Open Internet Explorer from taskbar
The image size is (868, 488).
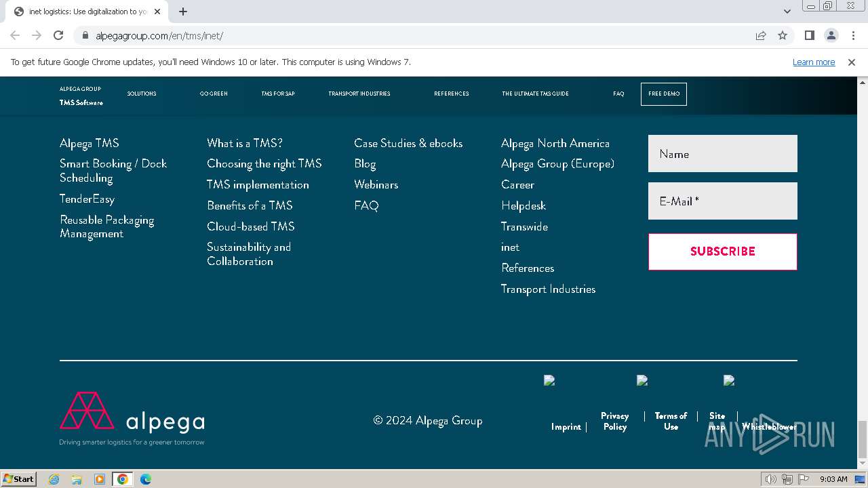click(x=54, y=479)
